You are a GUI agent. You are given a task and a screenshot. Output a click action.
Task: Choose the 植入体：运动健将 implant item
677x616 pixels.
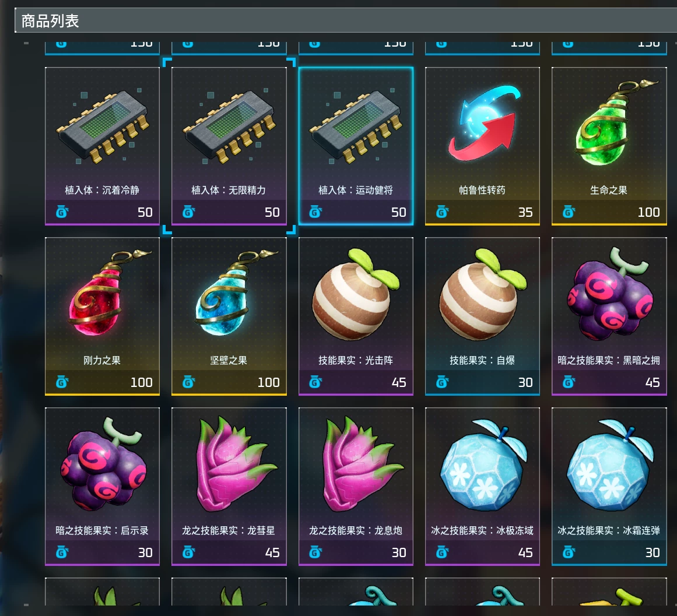(356, 146)
